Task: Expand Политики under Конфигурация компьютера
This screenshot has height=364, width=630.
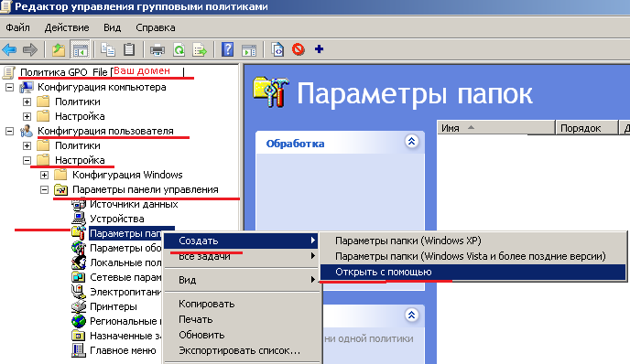Action: click(x=27, y=102)
